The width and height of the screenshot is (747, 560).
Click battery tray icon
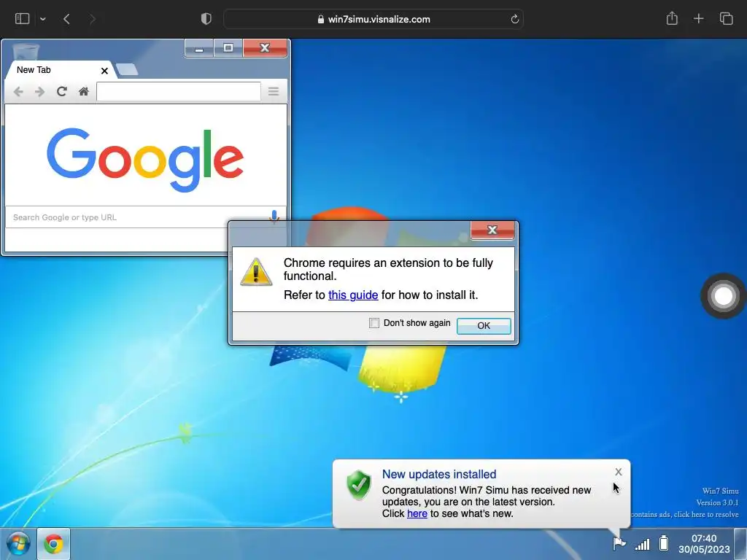[x=664, y=542]
